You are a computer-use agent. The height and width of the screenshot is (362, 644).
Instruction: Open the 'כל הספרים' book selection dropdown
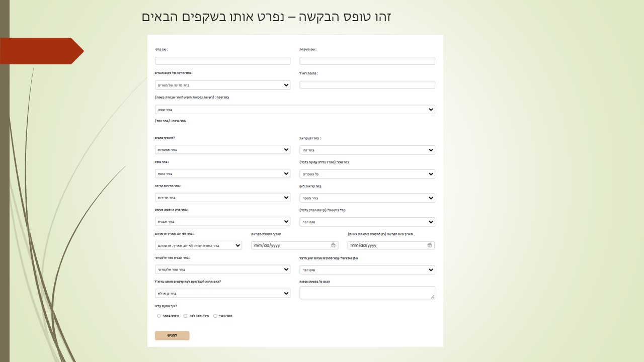pos(367,174)
